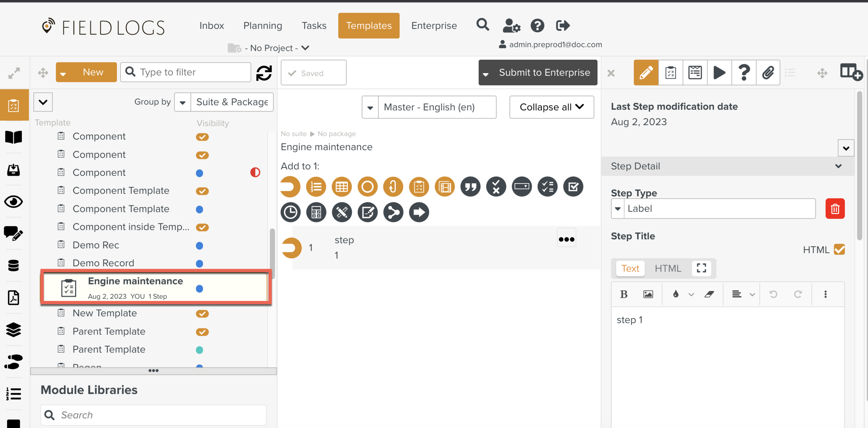Insert image in step title editor
This screenshot has width=868, height=428.
648,294
